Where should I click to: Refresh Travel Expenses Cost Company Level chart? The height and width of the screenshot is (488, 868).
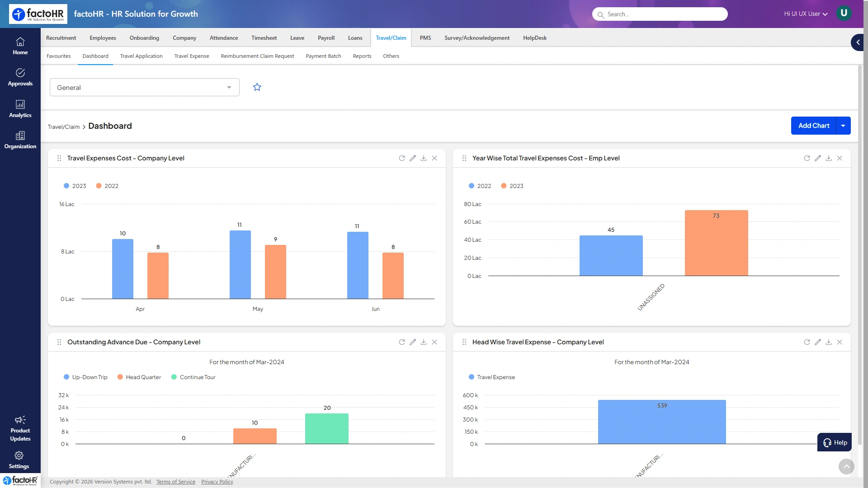[402, 158]
